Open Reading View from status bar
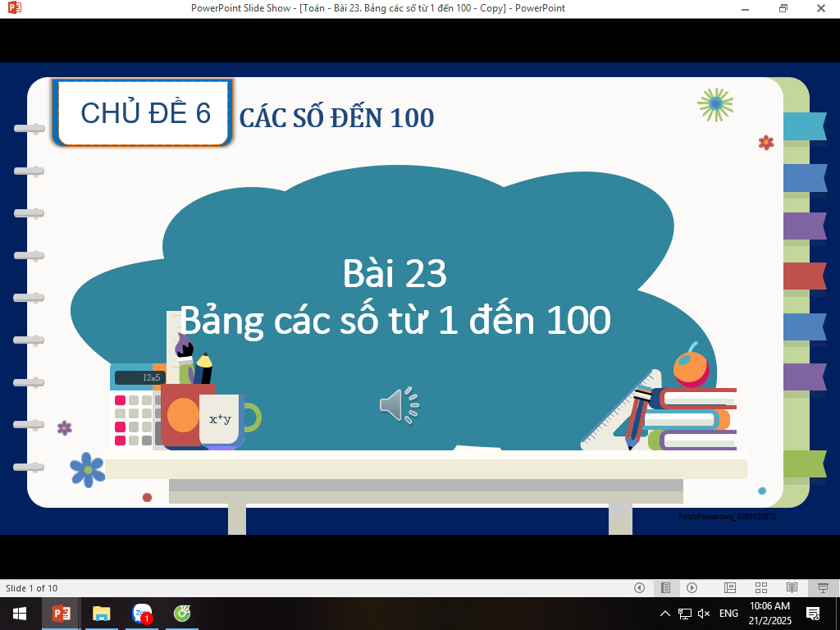 click(792, 588)
